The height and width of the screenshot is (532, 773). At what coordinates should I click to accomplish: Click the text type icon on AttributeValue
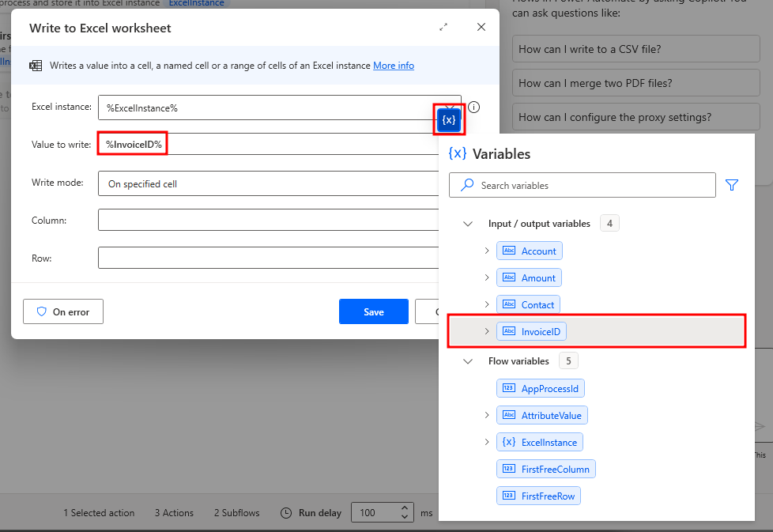(509, 415)
